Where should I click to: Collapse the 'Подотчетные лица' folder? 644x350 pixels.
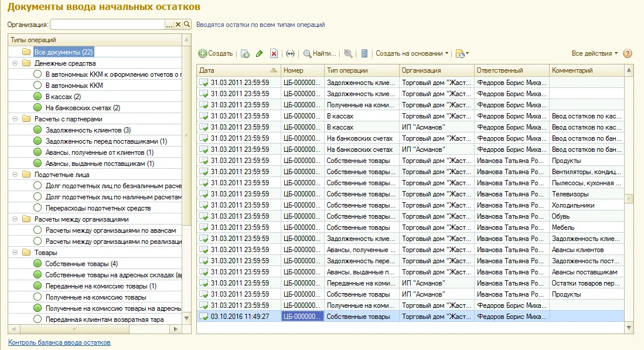coord(15,175)
